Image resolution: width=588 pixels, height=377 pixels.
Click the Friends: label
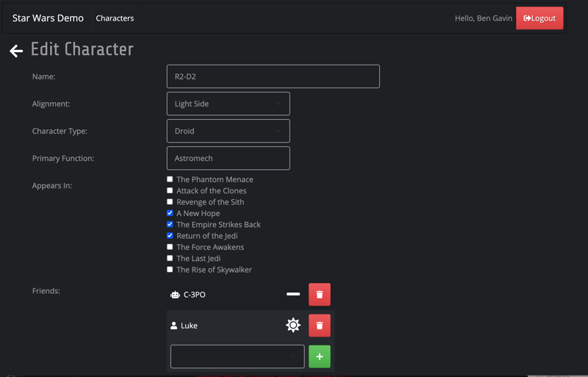46,291
